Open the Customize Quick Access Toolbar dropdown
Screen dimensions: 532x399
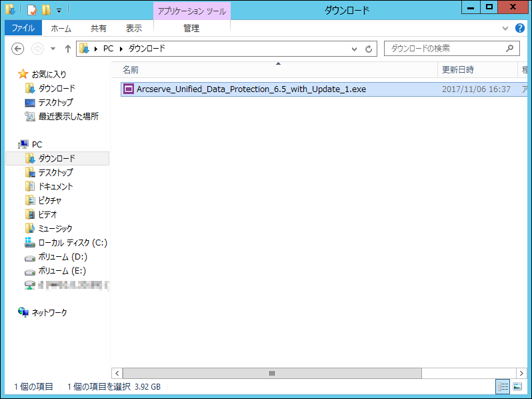pyautogui.click(x=59, y=11)
